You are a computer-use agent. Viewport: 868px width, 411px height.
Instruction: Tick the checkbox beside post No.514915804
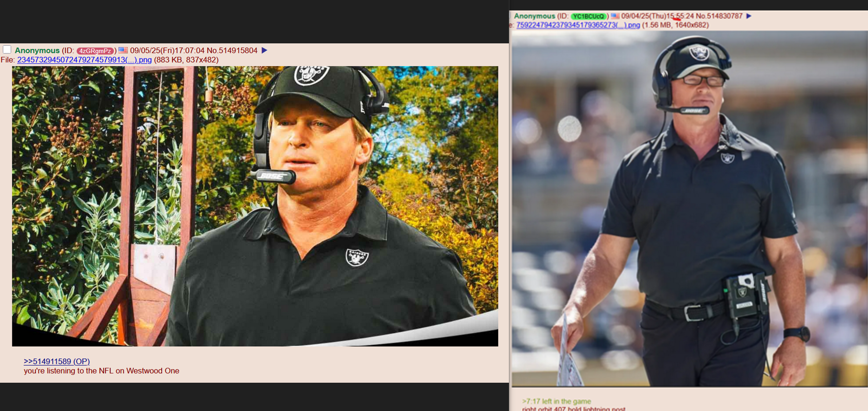coord(7,50)
